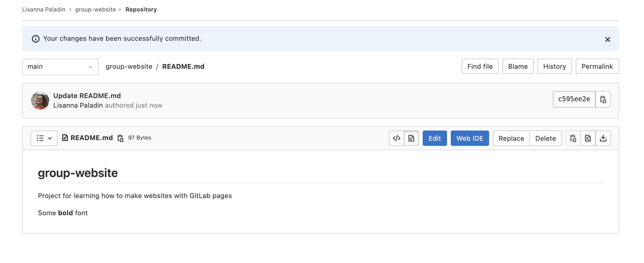
Task: Click the Update README.md commit title
Action: [x=87, y=96]
